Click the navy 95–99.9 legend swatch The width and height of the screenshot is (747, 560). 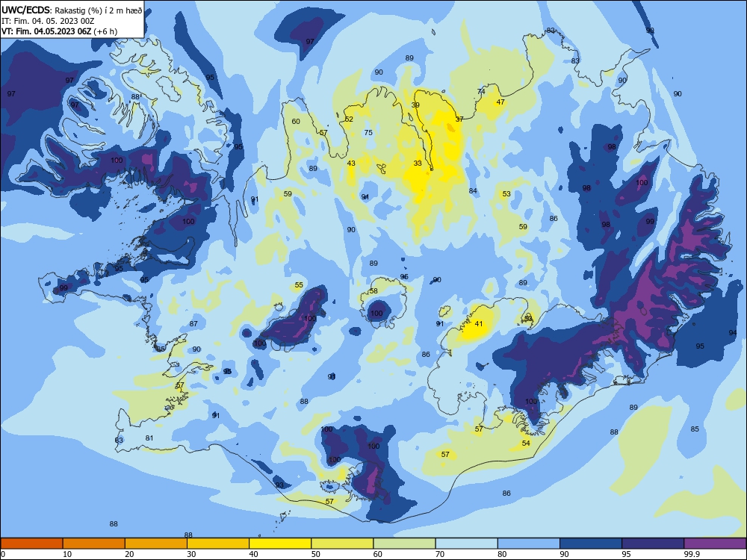click(x=653, y=544)
